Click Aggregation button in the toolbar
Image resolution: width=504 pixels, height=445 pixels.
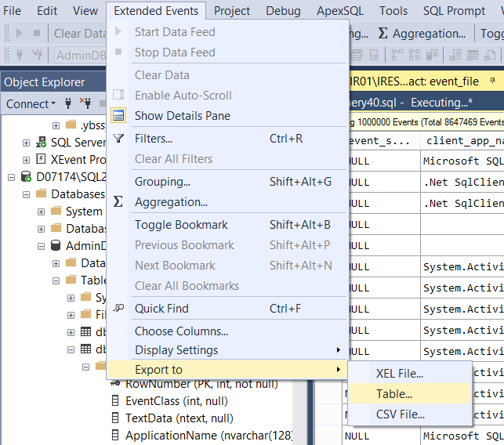(422, 34)
